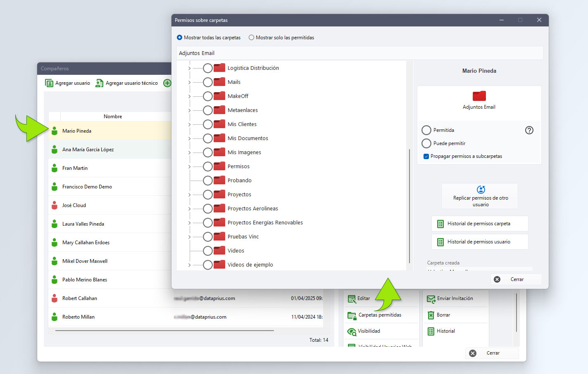Open Historial de permisos usuario

pos(480,242)
